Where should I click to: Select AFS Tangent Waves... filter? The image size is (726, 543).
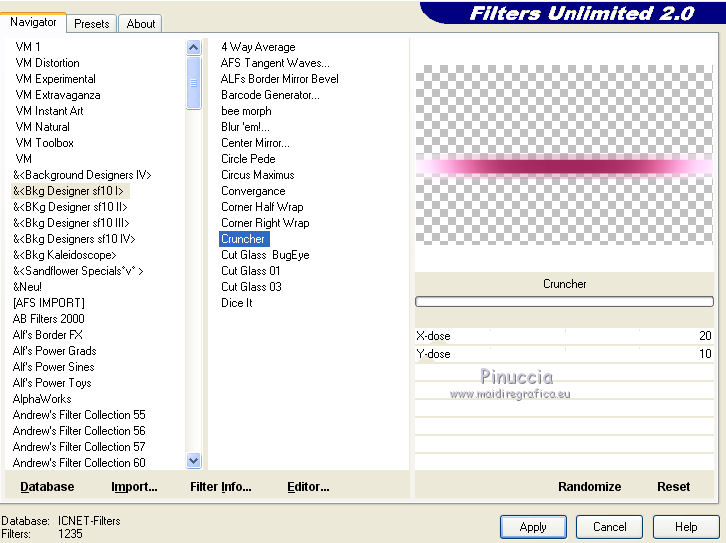click(275, 63)
